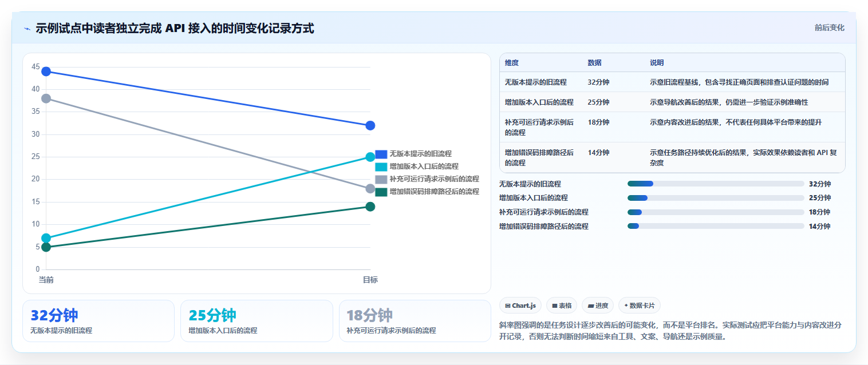The width and height of the screenshot is (868, 365).
Task: Click the Chart.js chip
Action: tap(520, 306)
